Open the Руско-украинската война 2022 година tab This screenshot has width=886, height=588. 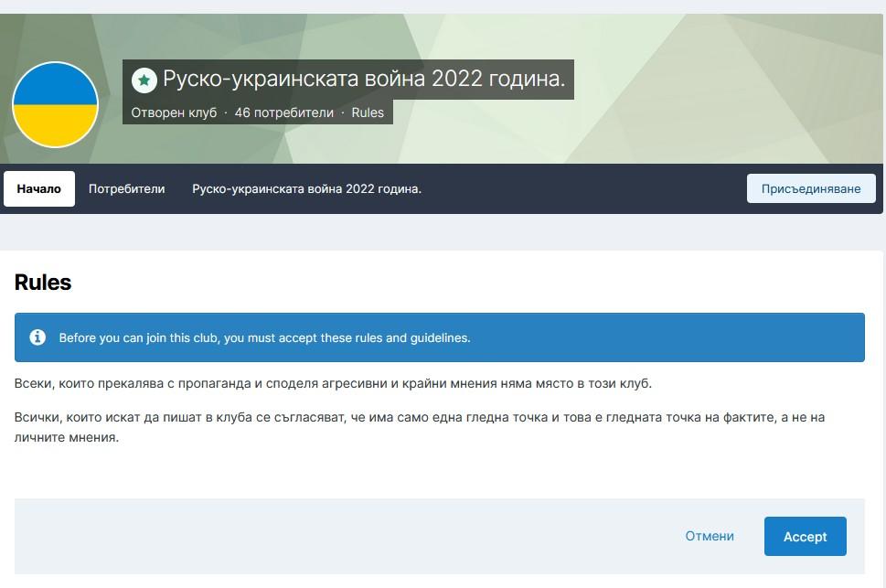[x=306, y=189]
